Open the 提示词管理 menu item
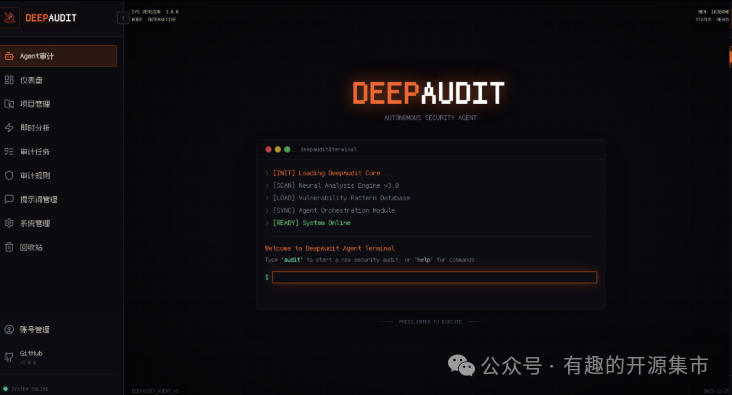Viewport: 732px width, 395px height. pyautogui.click(x=58, y=199)
